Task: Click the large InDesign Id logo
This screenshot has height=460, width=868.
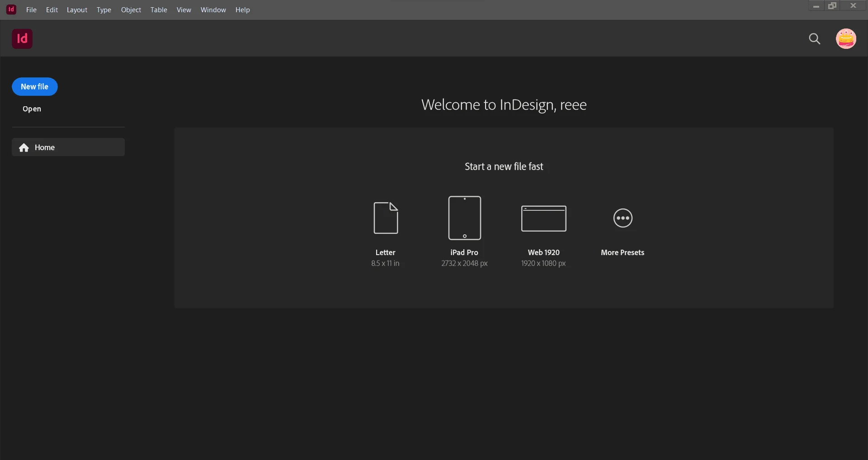Action: [x=22, y=38]
